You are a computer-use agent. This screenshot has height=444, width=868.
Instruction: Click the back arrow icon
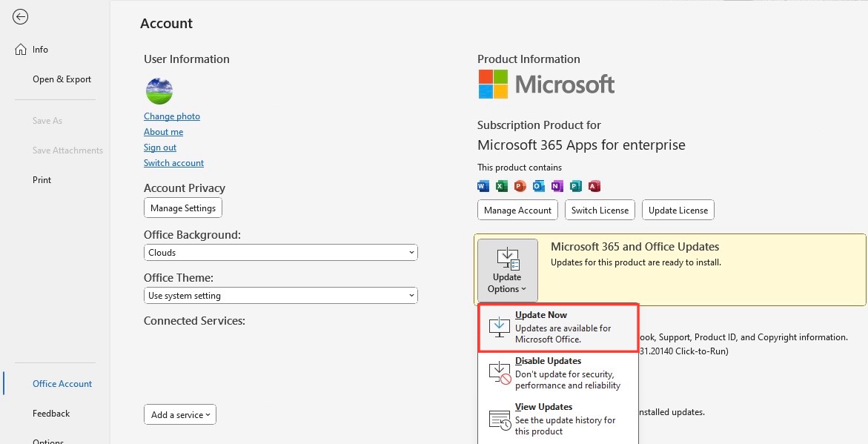[21, 17]
